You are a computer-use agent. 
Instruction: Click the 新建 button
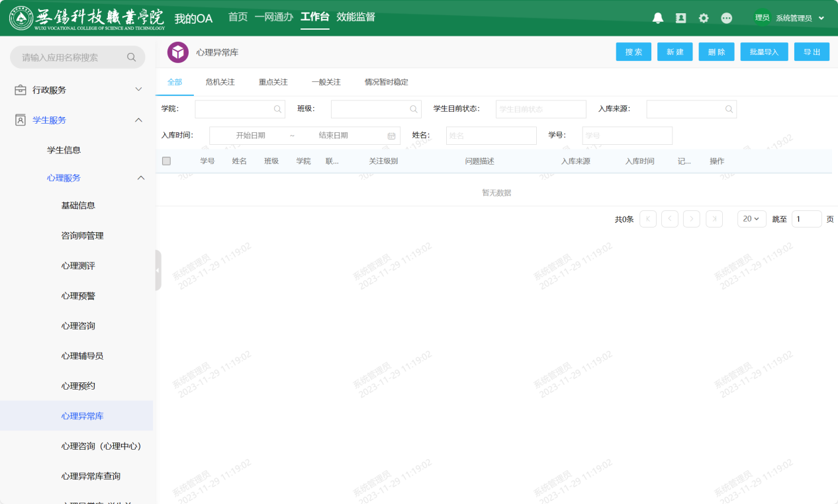[675, 52]
